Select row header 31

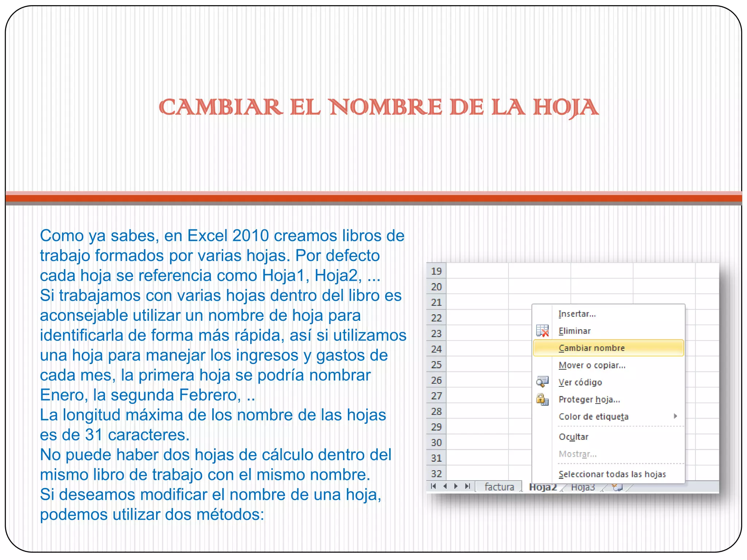436,458
